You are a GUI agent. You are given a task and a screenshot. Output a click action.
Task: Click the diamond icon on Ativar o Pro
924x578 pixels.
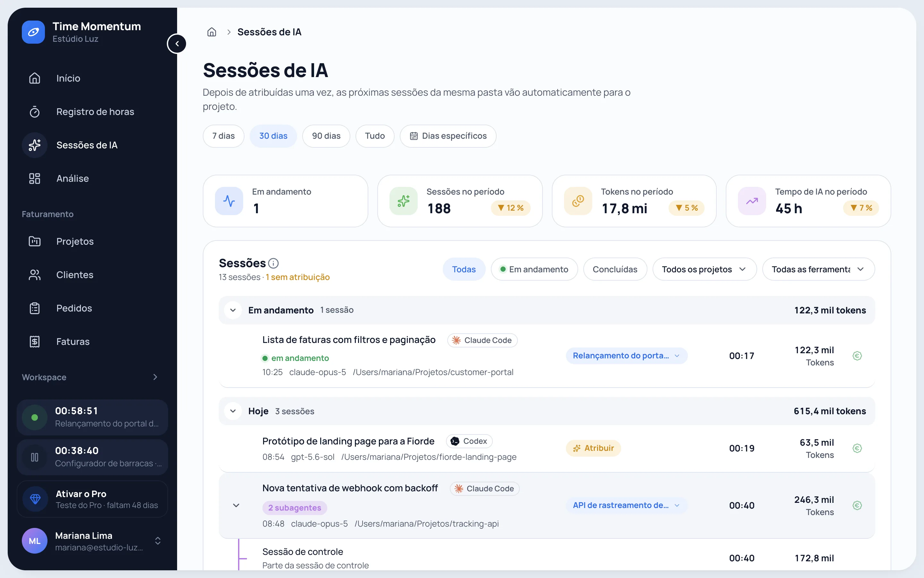pos(36,499)
